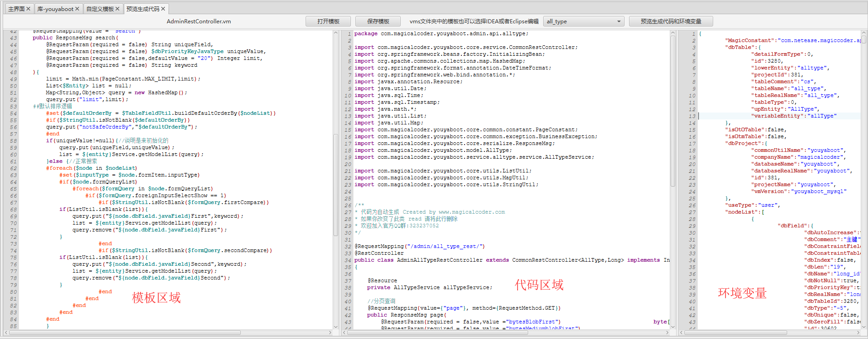Viewport: 868px width, 339px height.
Task: Click the '"dbProject":{' entry
Action: pos(746,143)
